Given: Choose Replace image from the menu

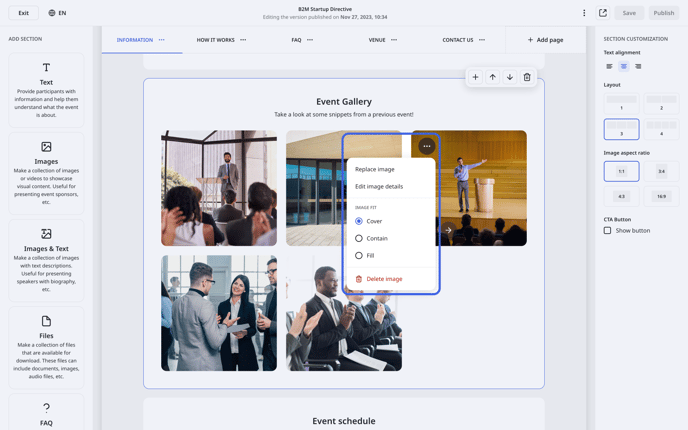Looking at the screenshot, I should click(x=375, y=169).
